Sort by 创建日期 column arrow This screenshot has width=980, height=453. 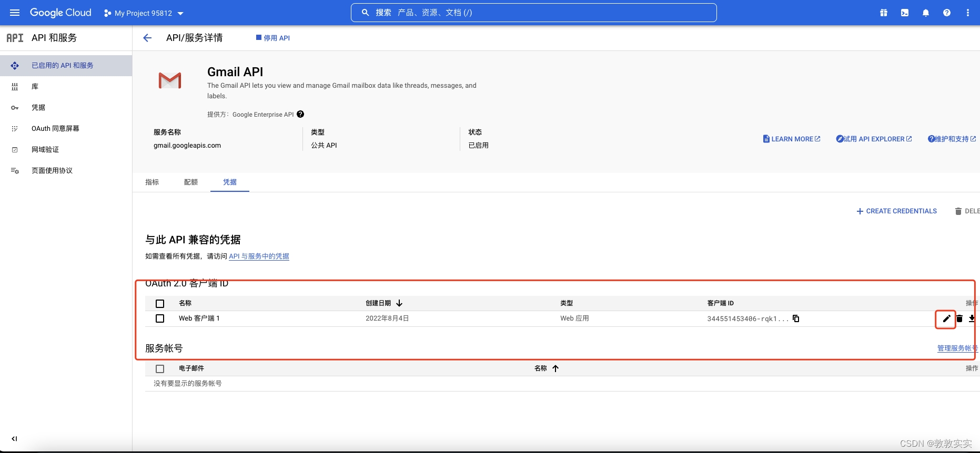tap(399, 303)
